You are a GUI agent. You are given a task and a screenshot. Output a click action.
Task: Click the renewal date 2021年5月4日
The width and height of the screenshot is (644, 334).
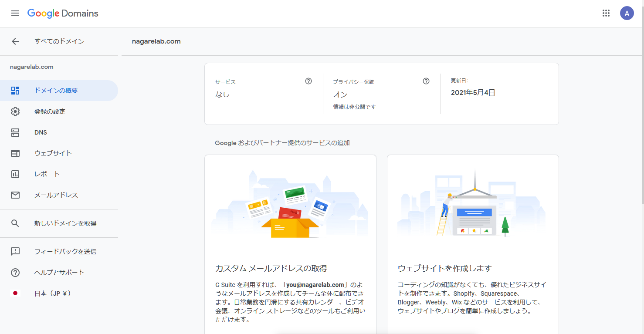point(473,92)
